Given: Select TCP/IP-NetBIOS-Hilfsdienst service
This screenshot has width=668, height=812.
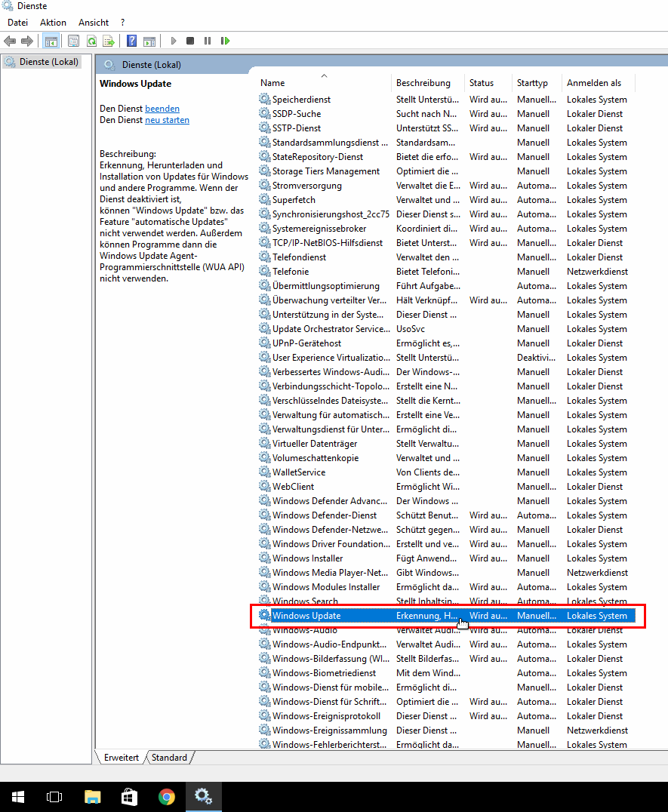Looking at the screenshot, I should click(446, 242).
